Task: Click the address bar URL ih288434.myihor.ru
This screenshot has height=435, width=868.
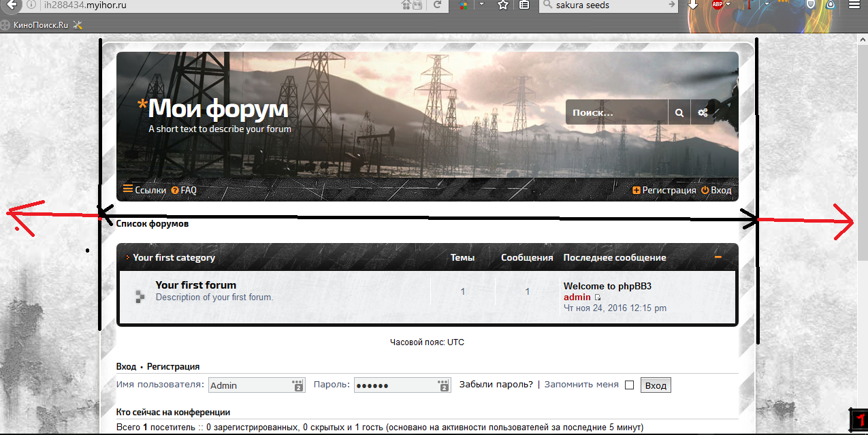Action: tap(85, 5)
